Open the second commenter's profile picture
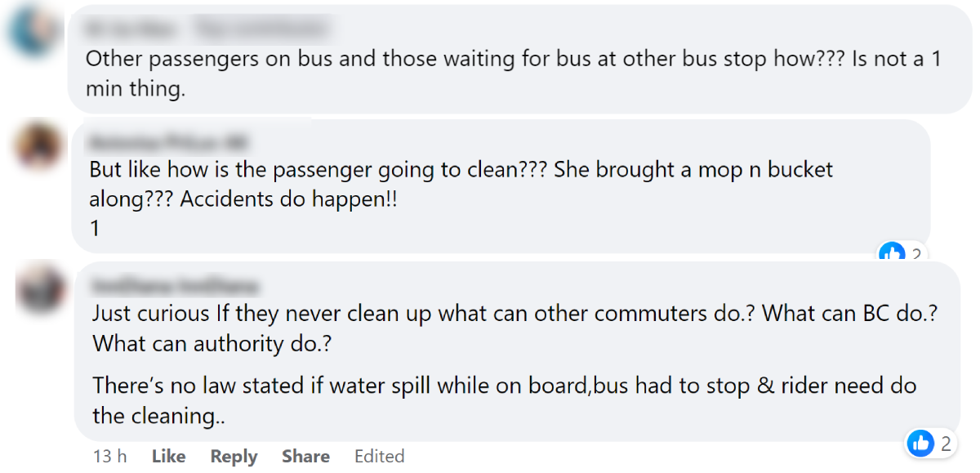Image resolution: width=980 pixels, height=473 pixels. 39,149
